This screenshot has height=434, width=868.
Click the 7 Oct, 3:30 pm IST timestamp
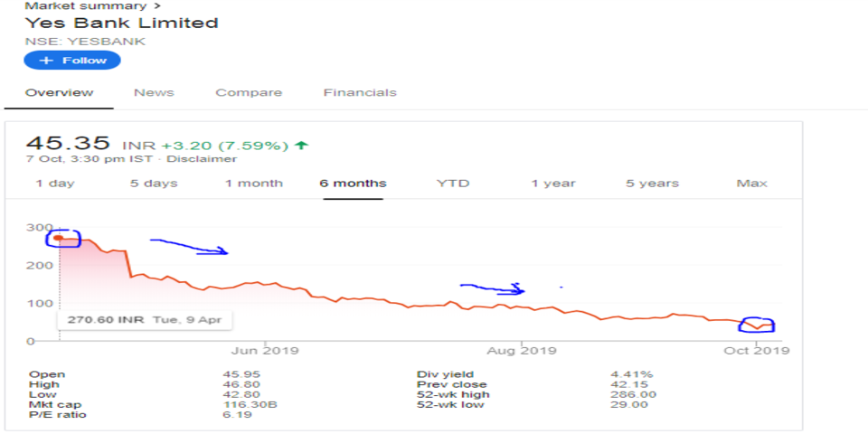(90, 159)
